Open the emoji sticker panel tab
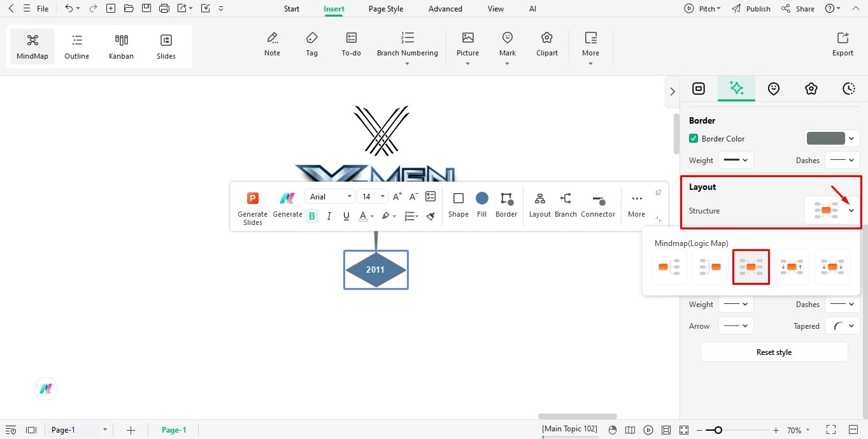Viewport: 868px width, 439px height. 774,89
